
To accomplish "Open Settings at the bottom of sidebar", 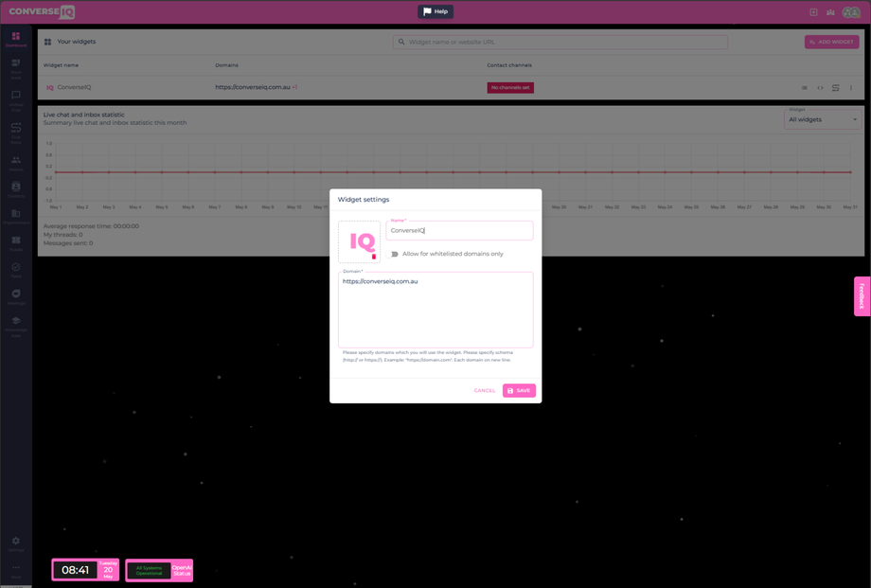I will point(14,540).
